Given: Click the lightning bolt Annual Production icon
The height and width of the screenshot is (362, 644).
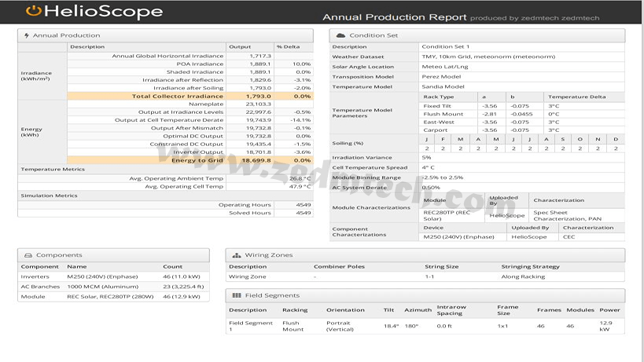Looking at the screenshot, I should [27, 35].
